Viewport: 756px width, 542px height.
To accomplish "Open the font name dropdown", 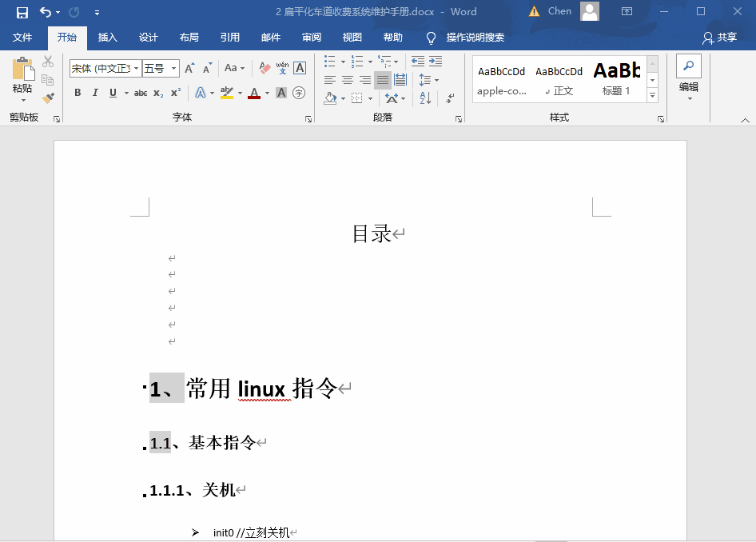I will [x=136, y=66].
